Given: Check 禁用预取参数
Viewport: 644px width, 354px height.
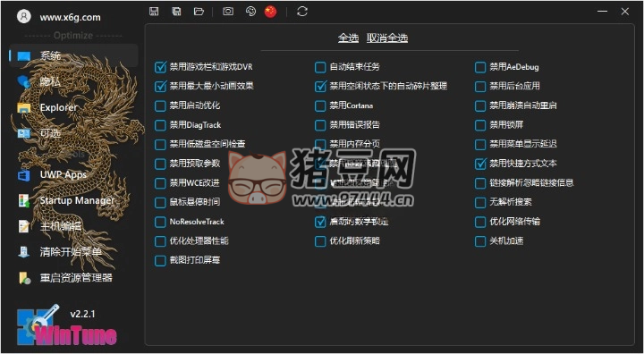Looking at the screenshot, I should click(x=160, y=164).
